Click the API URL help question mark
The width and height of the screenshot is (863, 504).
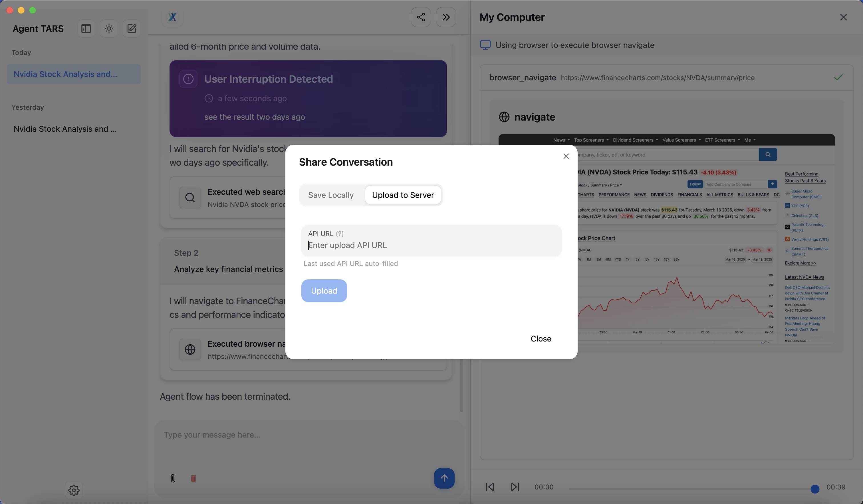[x=339, y=234]
